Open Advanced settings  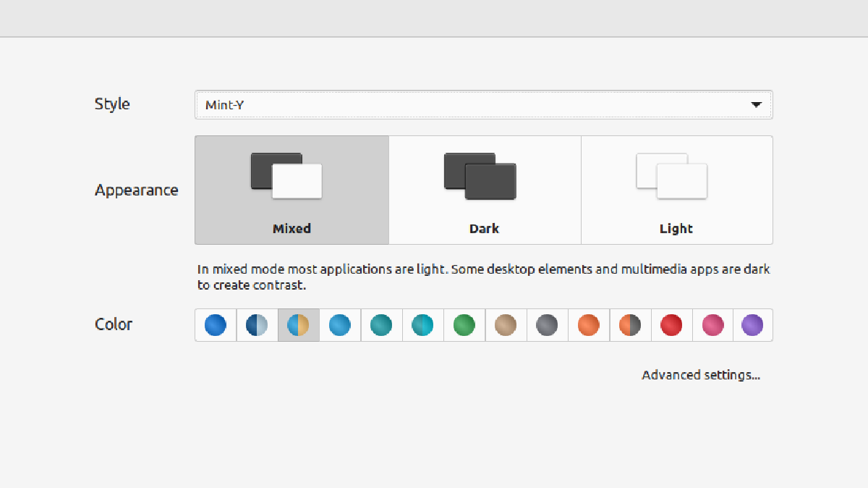coord(700,374)
